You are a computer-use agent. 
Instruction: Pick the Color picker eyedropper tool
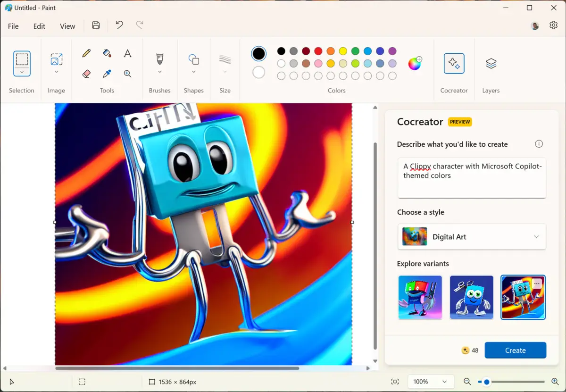coord(107,74)
